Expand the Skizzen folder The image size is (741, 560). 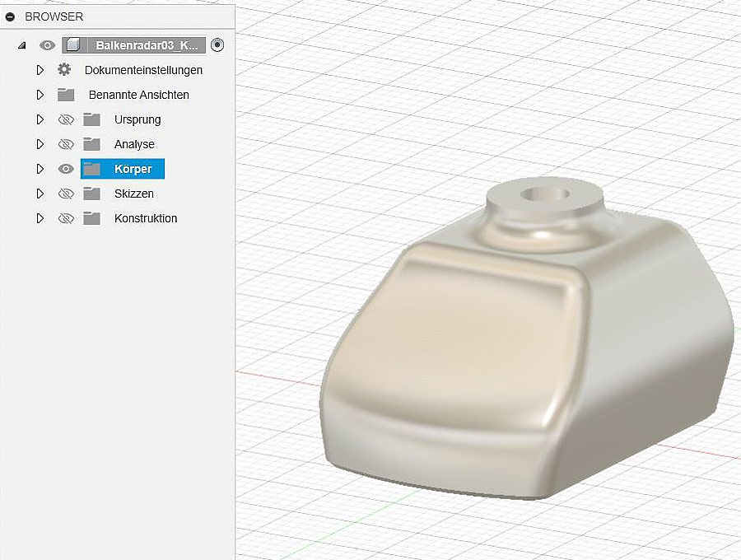point(40,194)
